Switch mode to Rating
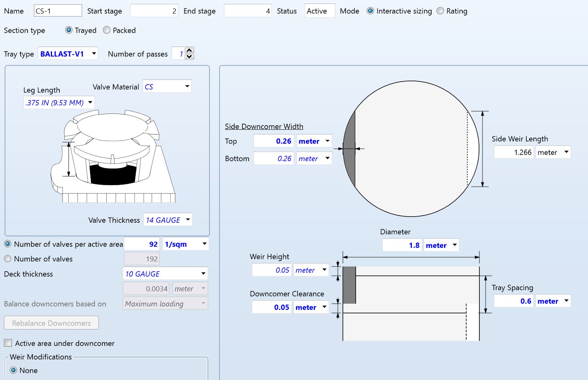 pos(440,11)
